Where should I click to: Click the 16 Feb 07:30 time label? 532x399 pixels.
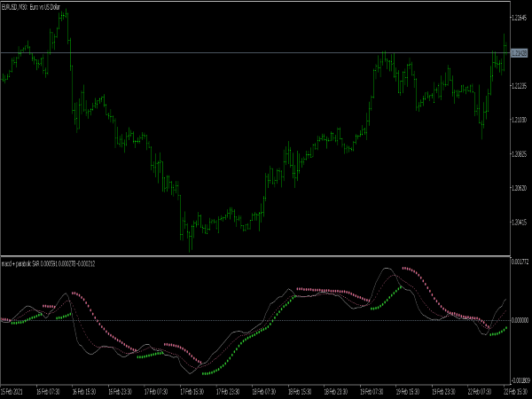click(x=48, y=392)
